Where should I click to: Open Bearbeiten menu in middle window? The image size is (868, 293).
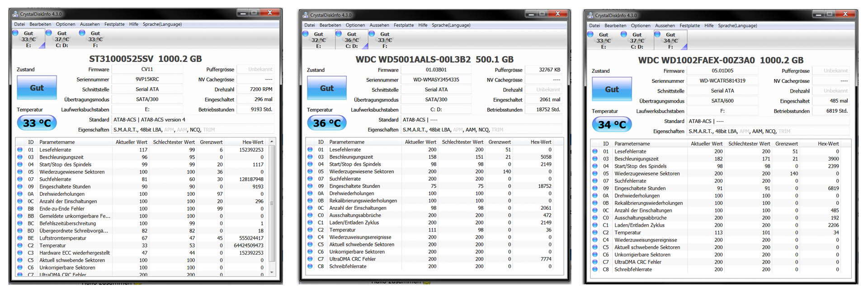coord(330,25)
